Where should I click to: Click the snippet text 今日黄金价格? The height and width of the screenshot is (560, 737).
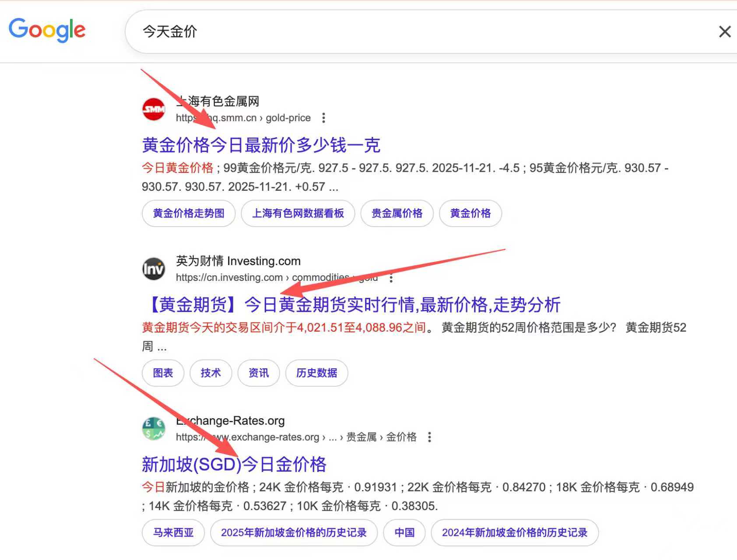(x=177, y=168)
